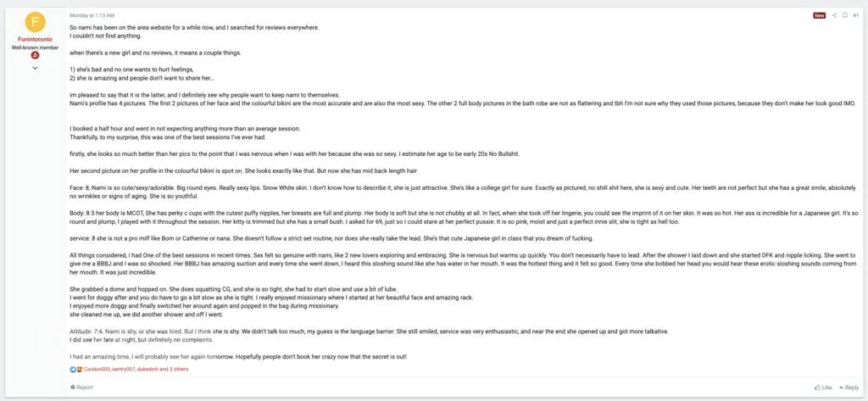Open the yellow F avatar profile
Viewport: 868px width, 401px height.
coord(35,22)
